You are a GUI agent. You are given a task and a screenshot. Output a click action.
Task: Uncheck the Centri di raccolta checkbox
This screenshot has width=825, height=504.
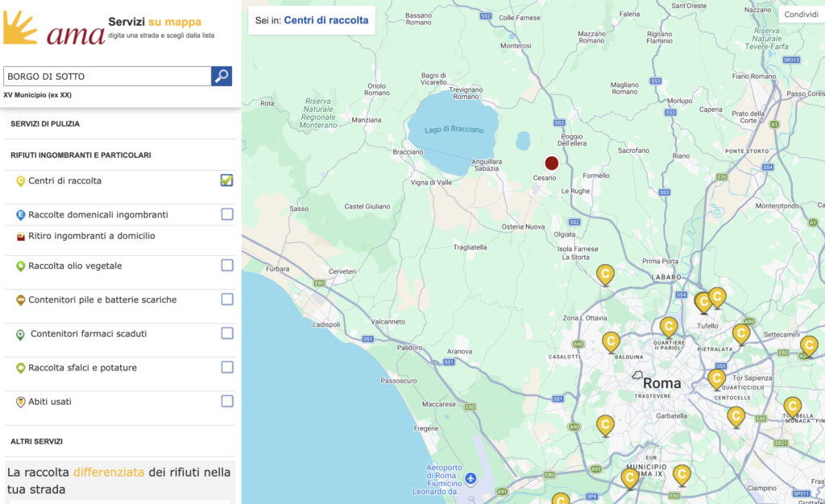(x=227, y=180)
